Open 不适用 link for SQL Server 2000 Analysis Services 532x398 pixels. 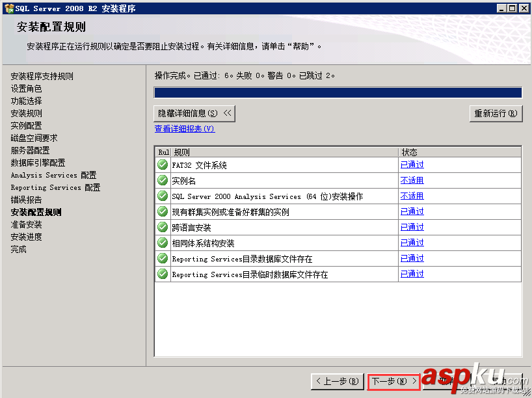pos(412,196)
